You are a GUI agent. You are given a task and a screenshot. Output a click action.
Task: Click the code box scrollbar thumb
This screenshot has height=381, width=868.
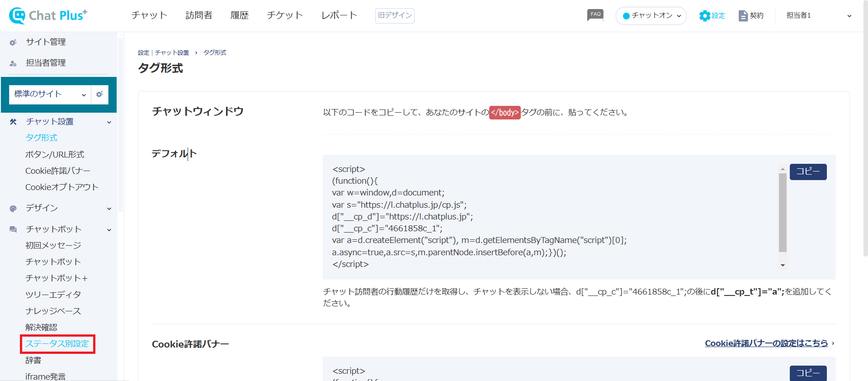pos(783,213)
